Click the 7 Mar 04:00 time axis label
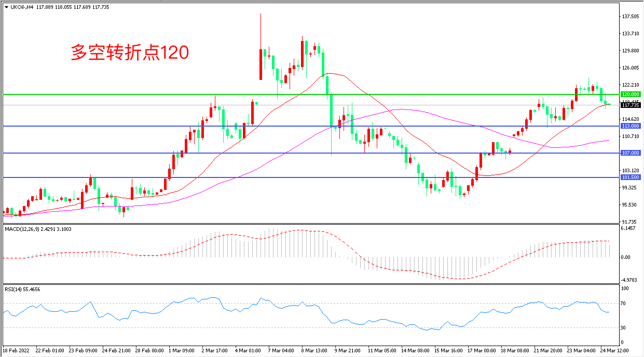The height and width of the screenshot is (357, 644). coord(282,351)
